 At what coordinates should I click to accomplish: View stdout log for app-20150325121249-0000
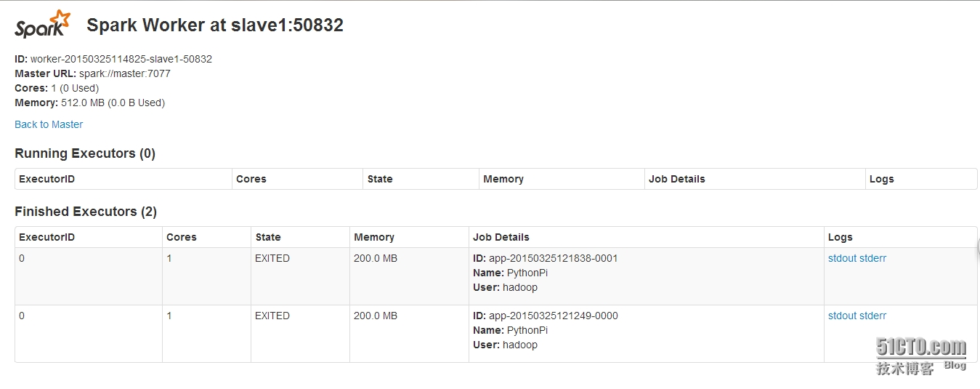click(x=842, y=316)
